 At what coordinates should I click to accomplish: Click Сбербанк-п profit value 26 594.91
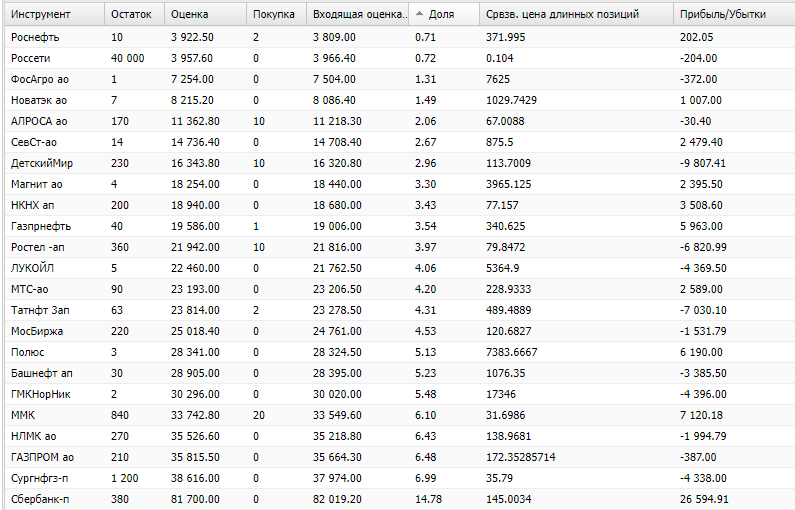pyautogui.click(x=704, y=499)
